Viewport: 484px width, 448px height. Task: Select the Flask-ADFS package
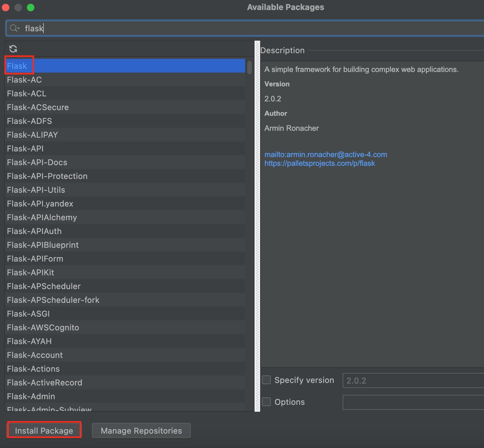(125, 121)
